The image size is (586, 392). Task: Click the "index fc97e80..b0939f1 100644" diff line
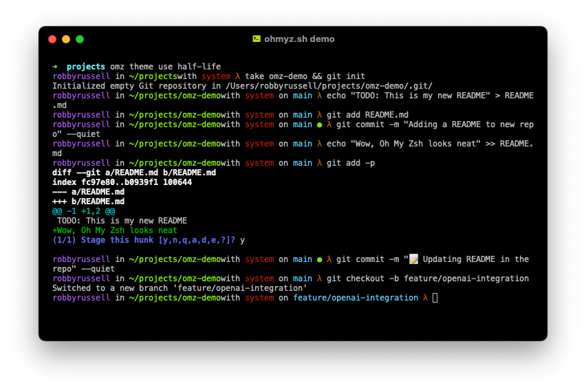coord(122,182)
